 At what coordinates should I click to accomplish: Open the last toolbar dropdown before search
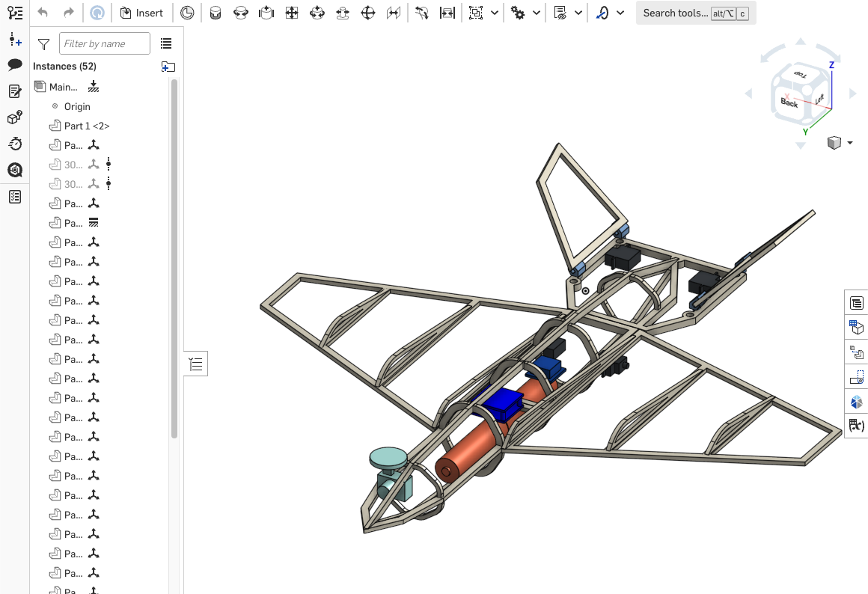[x=620, y=13]
